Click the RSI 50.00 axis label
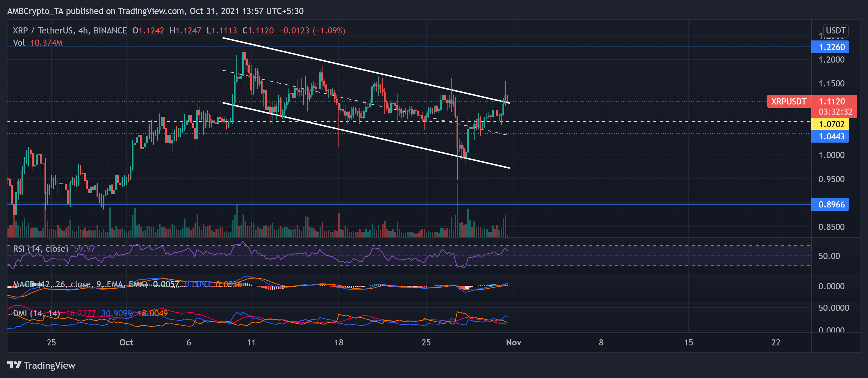The width and height of the screenshot is (868, 378). click(829, 256)
